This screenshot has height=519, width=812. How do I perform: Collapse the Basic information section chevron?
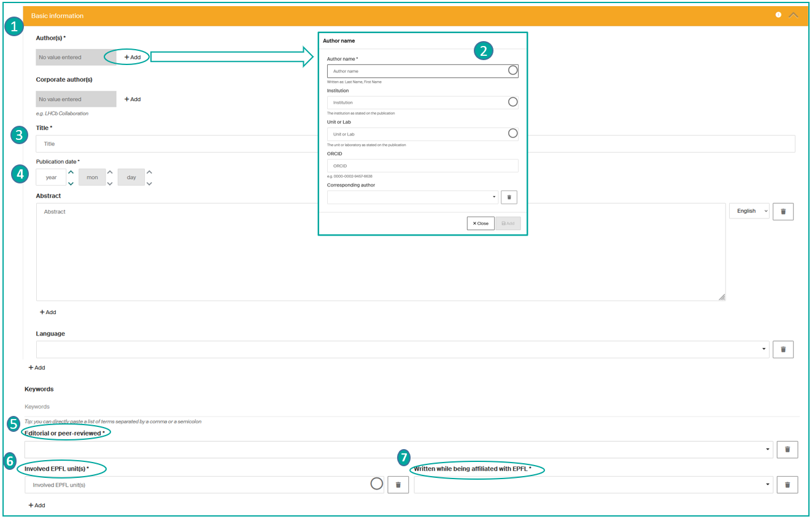click(x=794, y=15)
